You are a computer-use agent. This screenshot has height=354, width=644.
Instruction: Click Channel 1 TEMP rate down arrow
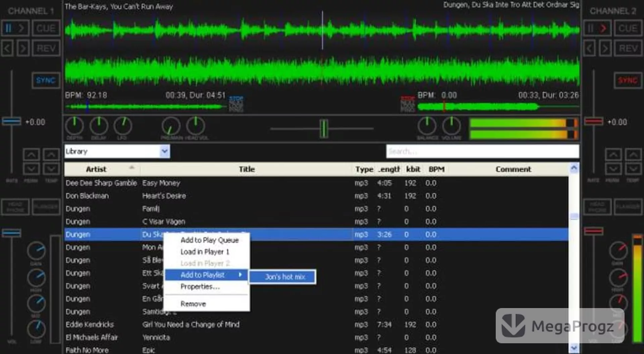(x=51, y=168)
